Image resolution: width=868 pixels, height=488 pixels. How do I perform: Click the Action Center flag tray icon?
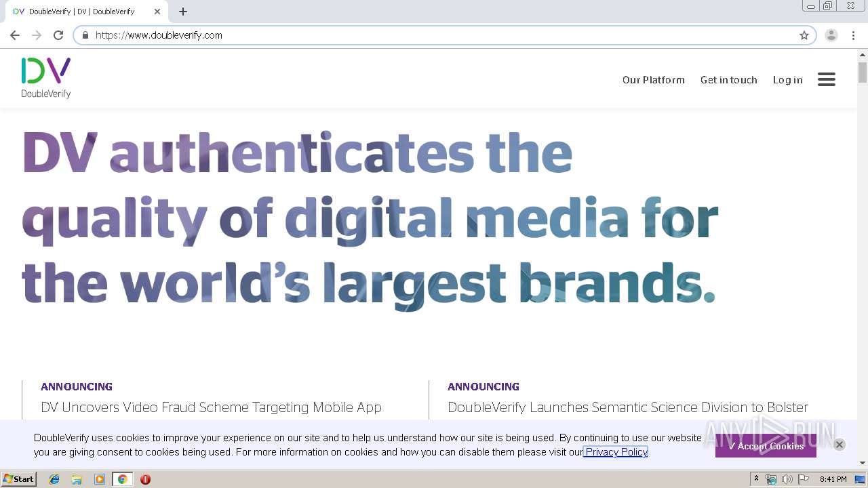click(804, 479)
